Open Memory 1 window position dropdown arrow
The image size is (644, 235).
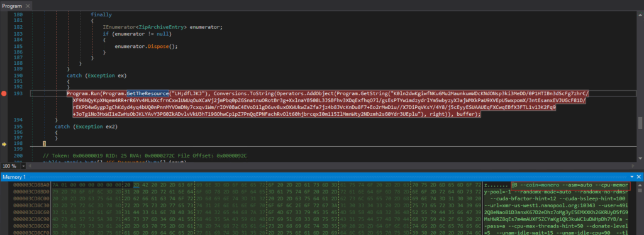pos(631,177)
